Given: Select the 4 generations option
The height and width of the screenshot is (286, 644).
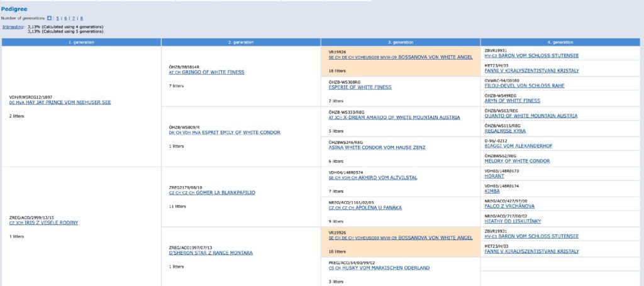Looking at the screenshot, I should click(49, 18).
